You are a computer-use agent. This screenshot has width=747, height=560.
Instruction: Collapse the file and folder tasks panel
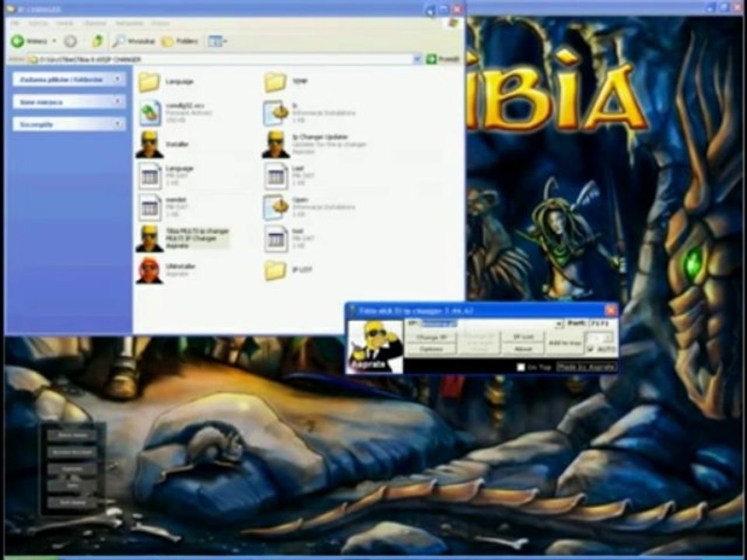117,79
